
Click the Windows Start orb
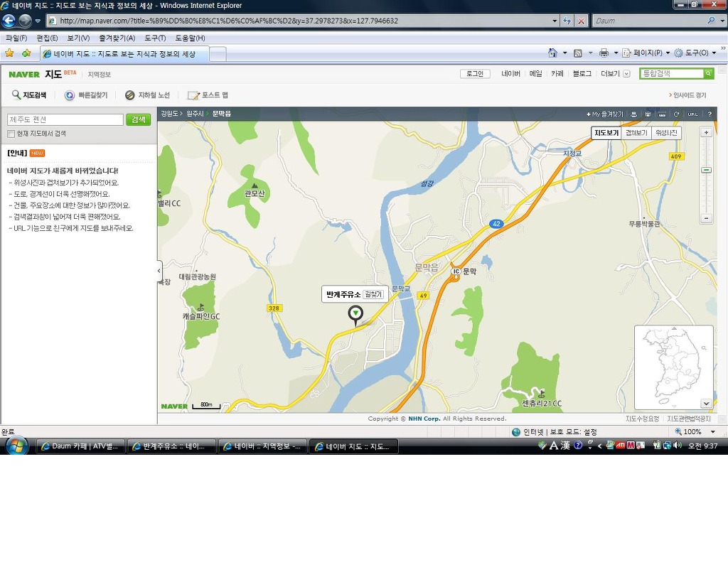pos(17,446)
